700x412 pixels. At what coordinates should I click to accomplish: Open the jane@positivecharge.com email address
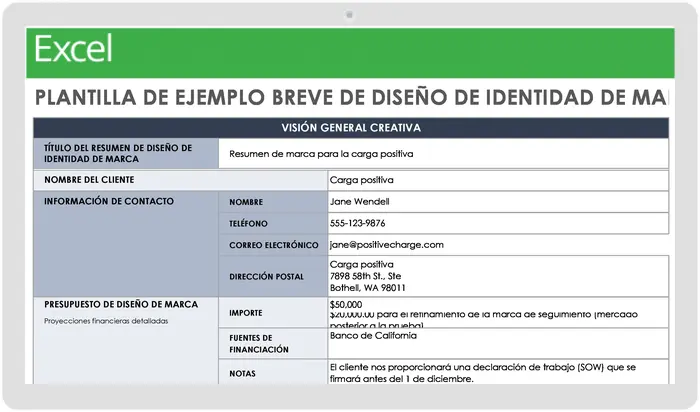(387, 245)
